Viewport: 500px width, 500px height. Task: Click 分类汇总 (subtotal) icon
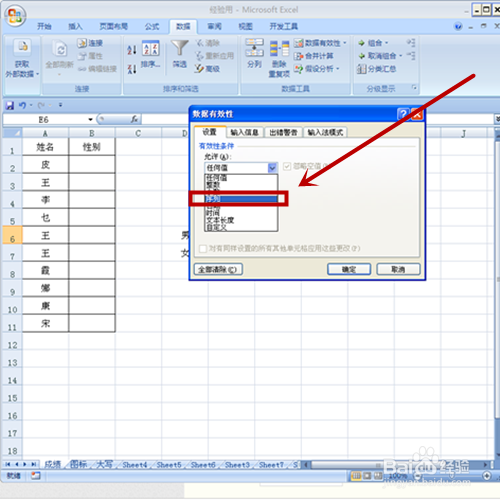pos(362,69)
